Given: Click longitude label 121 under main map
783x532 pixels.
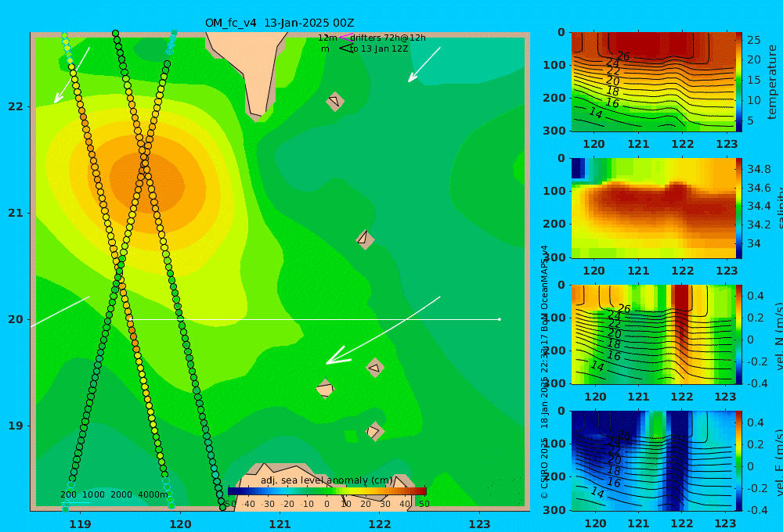Looking at the screenshot, I should point(280,523).
